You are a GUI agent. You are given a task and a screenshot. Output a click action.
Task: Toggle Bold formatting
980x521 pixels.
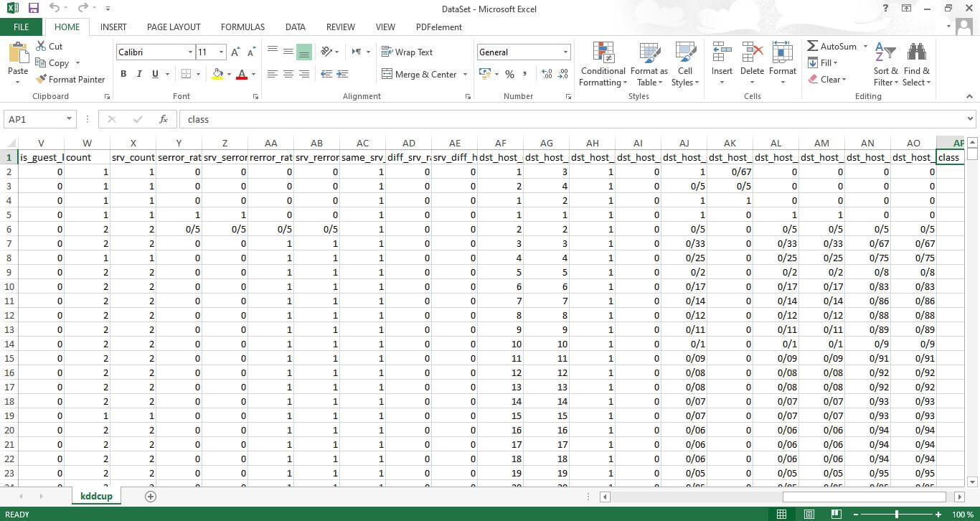click(123, 74)
